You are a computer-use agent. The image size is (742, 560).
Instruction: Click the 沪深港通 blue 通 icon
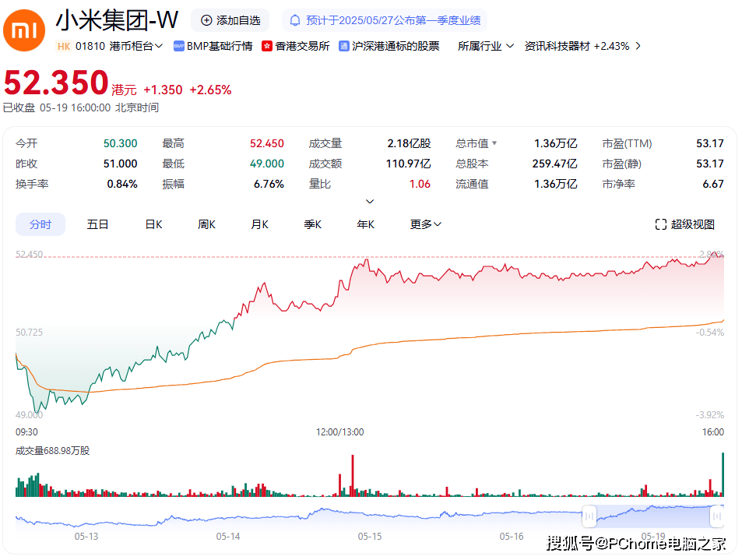344,47
